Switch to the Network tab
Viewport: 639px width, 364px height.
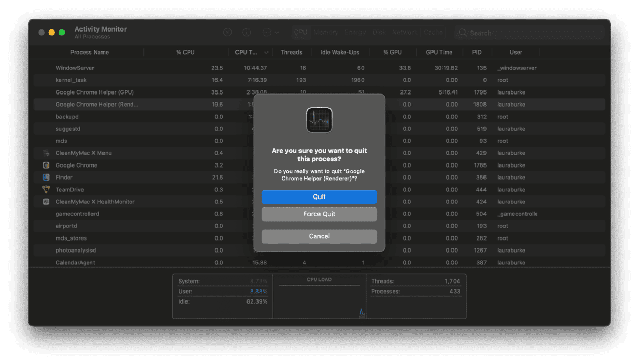(x=405, y=33)
